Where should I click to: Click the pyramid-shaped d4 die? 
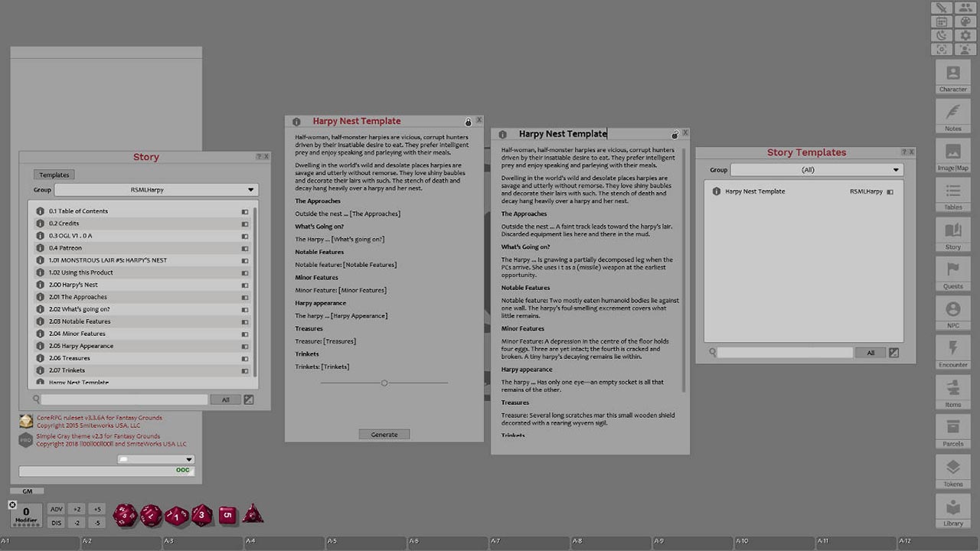coord(253,514)
